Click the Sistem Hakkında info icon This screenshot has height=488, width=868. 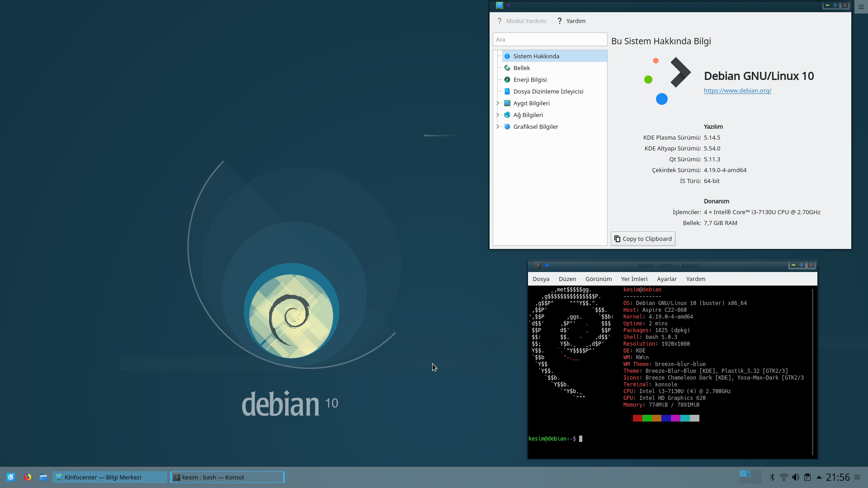(x=507, y=56)
